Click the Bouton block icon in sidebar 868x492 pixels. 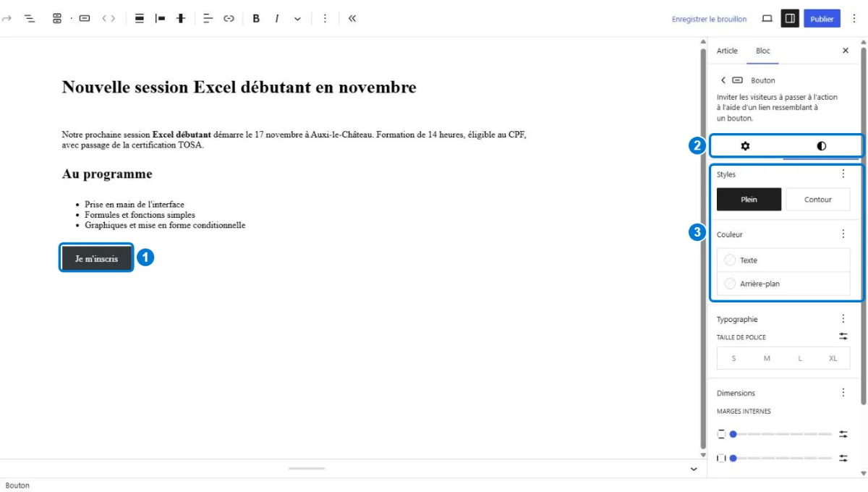(737, 80)
